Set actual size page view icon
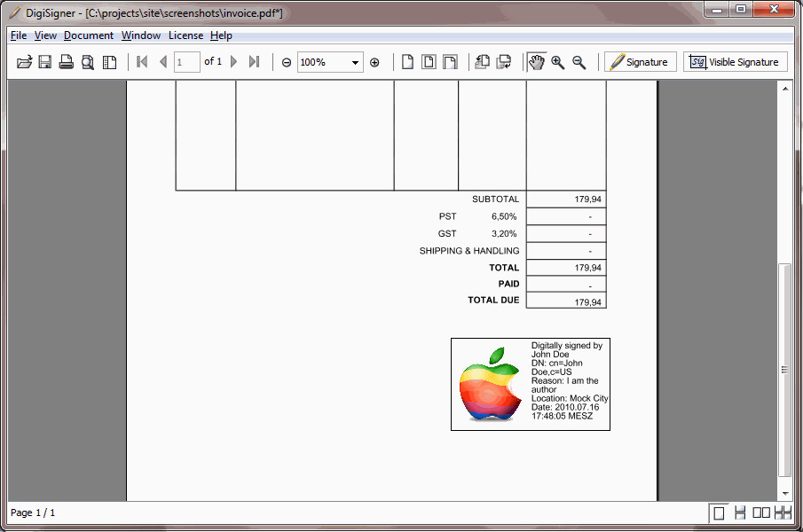This screenshot has height=532, width=803. [407, 62]
